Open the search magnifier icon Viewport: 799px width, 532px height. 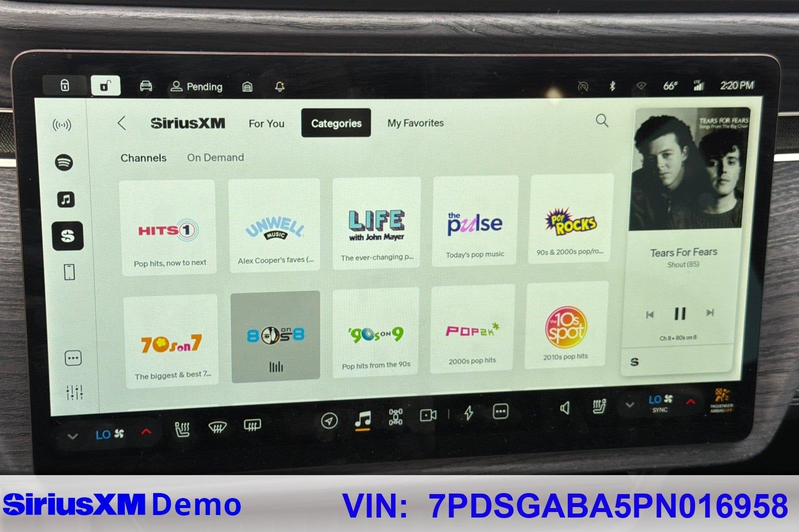coord(602,120)
